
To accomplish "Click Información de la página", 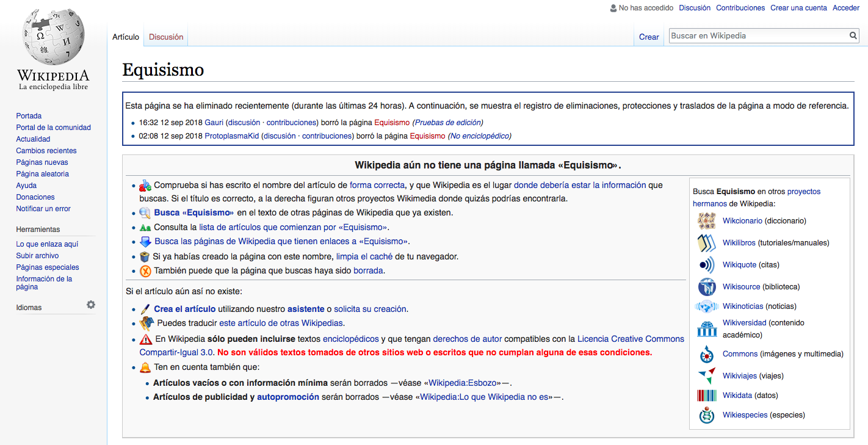I will coord(44,283).
